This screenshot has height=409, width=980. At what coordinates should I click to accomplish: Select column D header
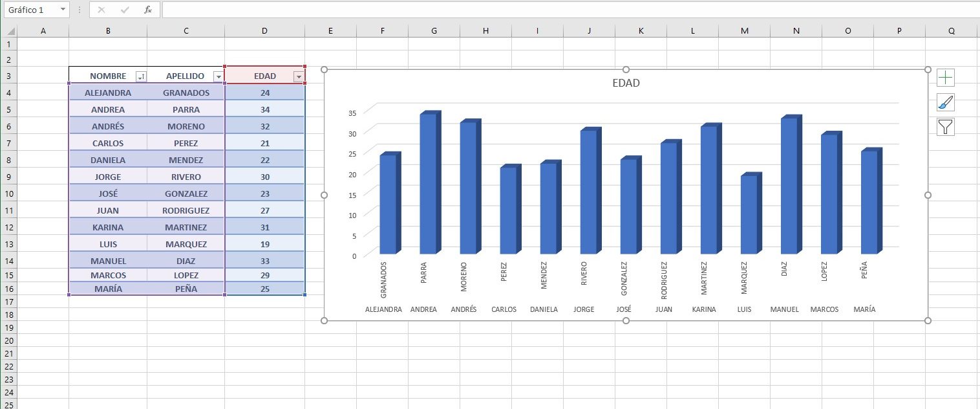tap(264, 30)
